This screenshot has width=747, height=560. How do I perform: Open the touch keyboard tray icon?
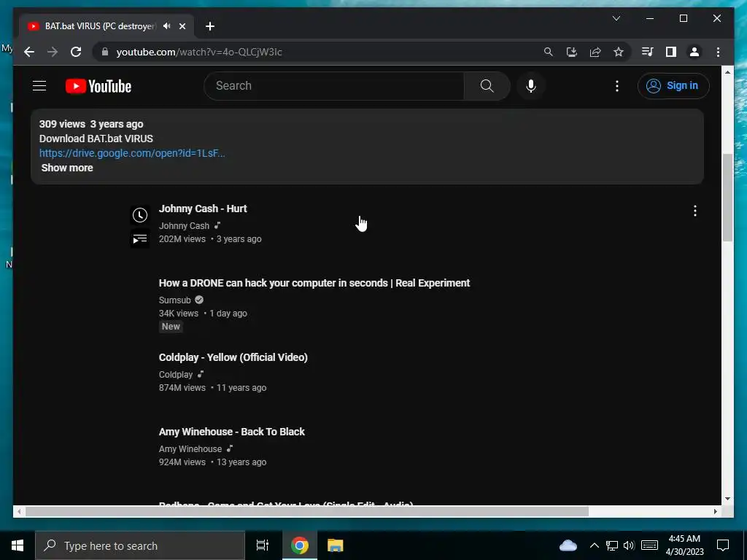coord(649,545)
